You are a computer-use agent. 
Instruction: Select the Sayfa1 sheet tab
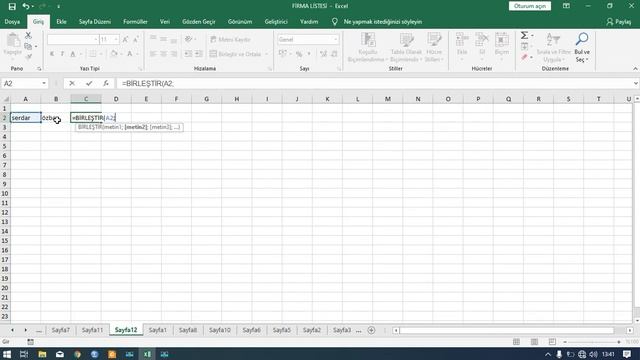(x=158, y=330)
